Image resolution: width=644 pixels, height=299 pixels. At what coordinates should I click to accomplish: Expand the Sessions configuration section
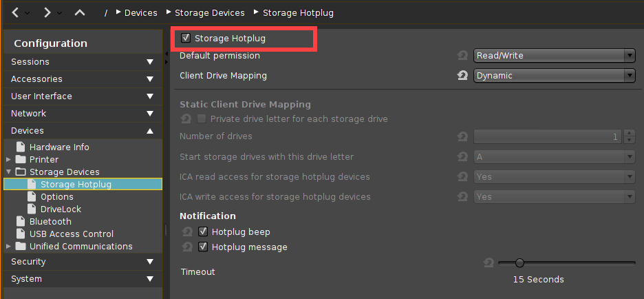click(x=83, y=62)
